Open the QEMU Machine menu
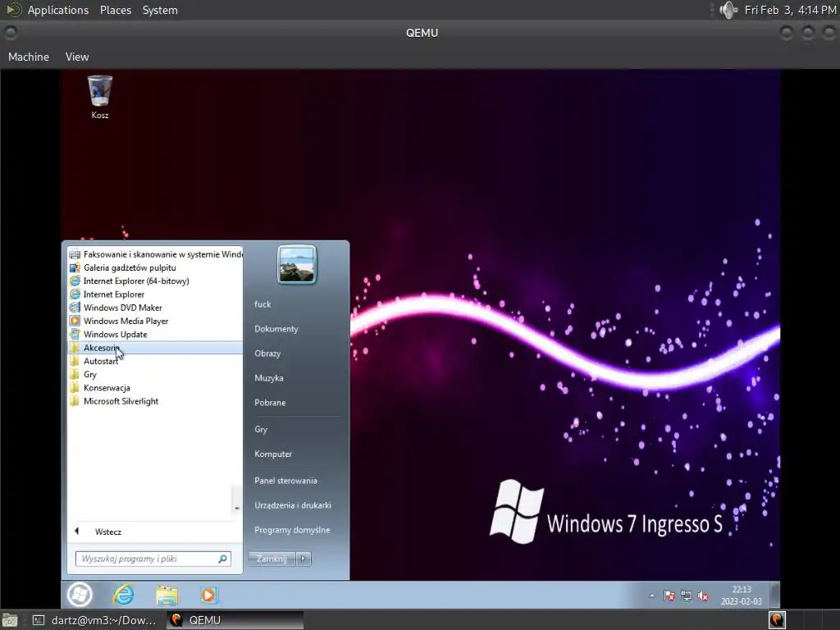This screenshot has height=630, width=840. (29, 57)
